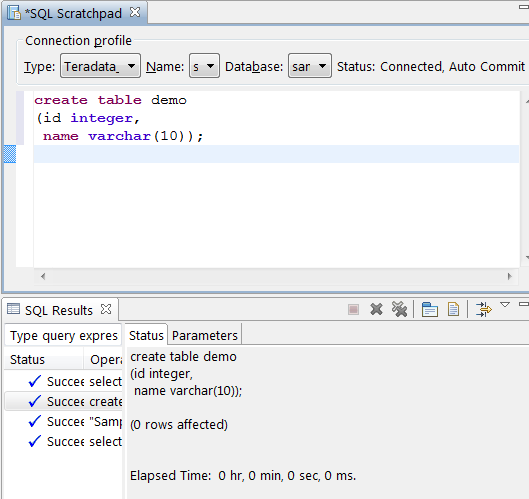Close the SQL Results view tab
This screenshot has width=529, height=499.
[106, 309]
